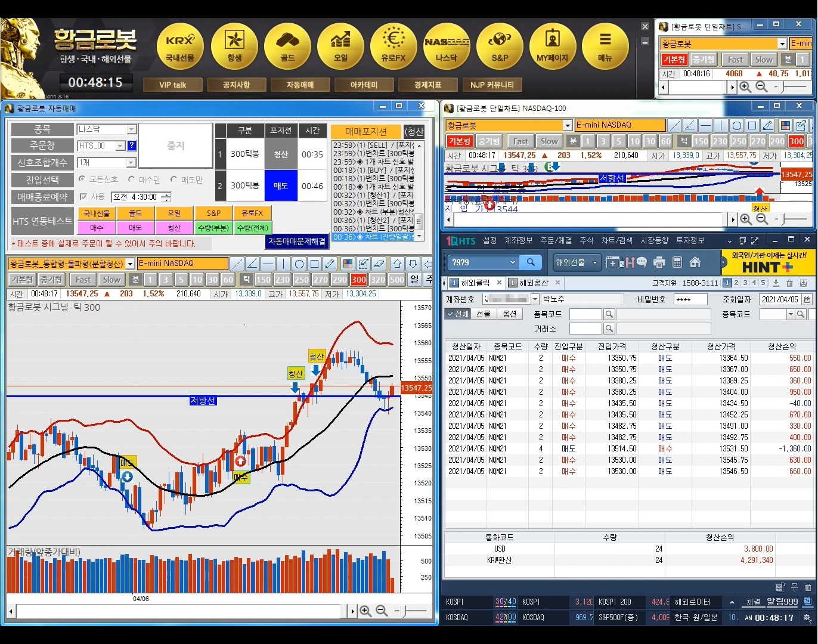Expand 해외선물 dropdown in 1QHTS toolbar
The height and width of the screenshot is (644, 818).
point(594,262)
